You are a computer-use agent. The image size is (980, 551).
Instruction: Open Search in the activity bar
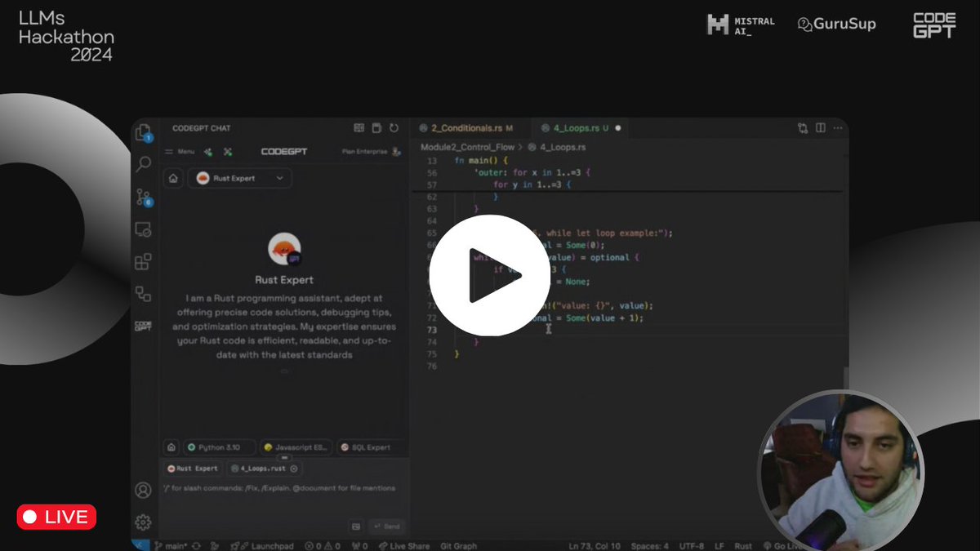(145, 162)
